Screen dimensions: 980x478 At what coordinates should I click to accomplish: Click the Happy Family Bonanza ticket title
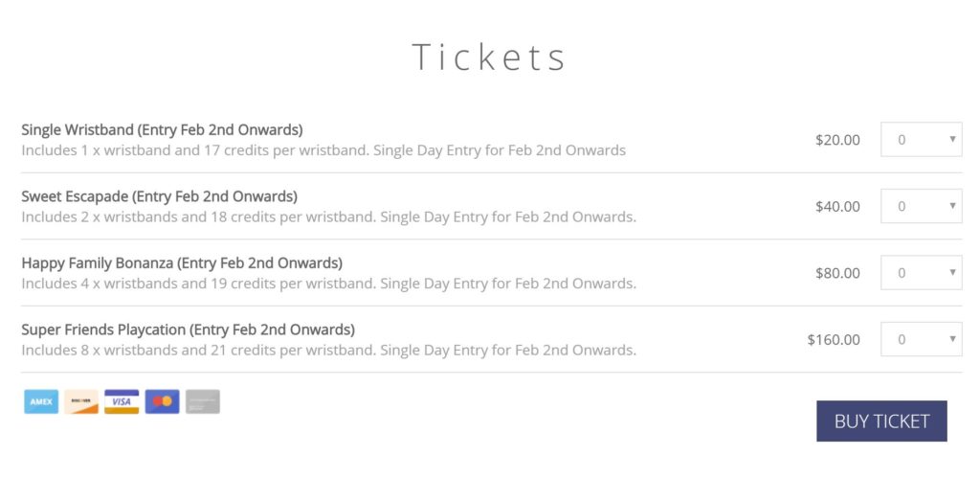tap(182, 263)
